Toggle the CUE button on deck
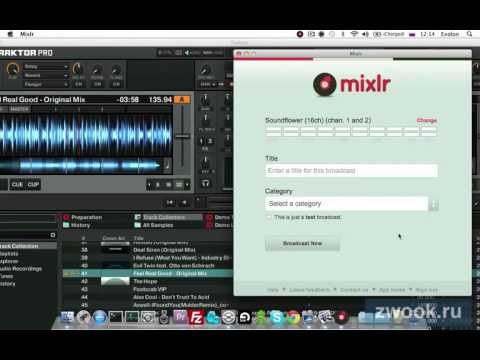Image resolution: width=480 pixels, height=360 pixels. [17, 184]
